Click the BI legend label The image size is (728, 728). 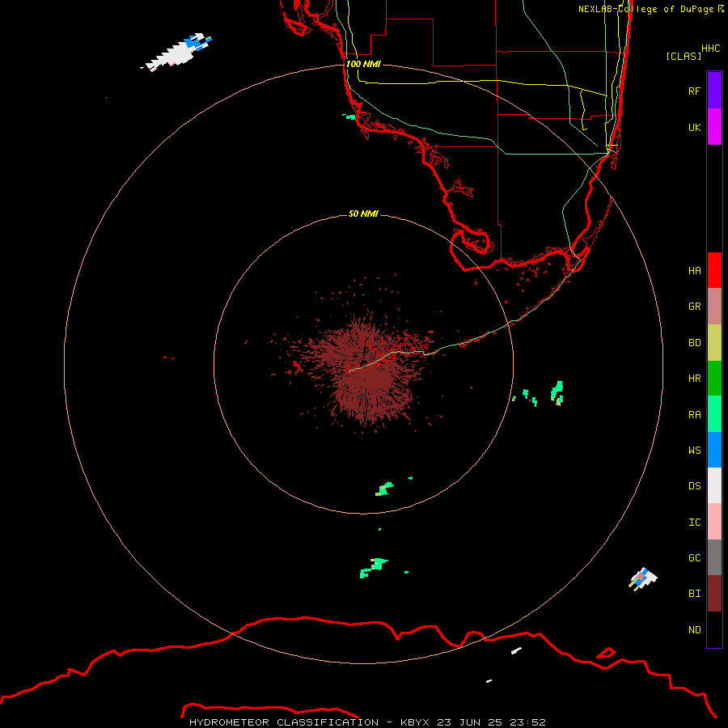(694, 594)
